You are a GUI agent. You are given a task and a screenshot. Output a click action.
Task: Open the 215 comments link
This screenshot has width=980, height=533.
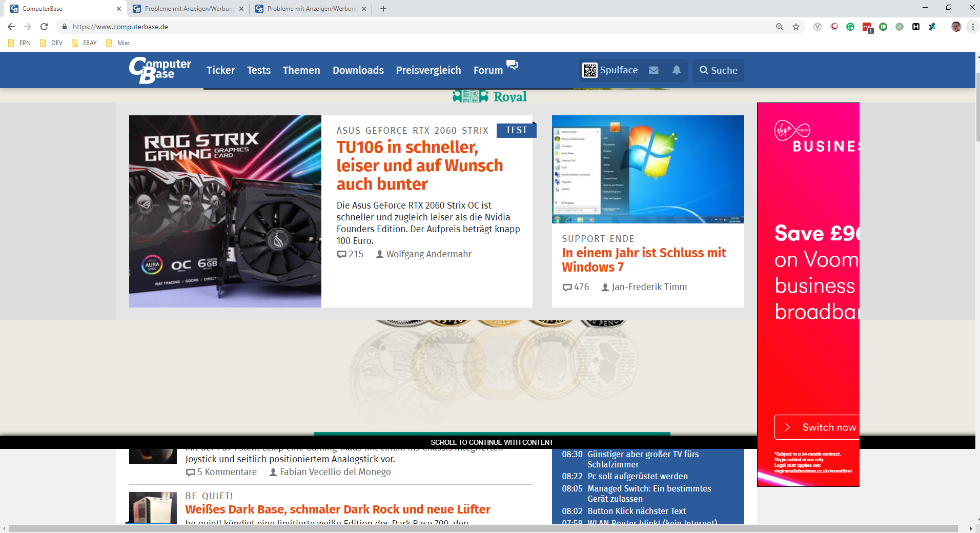[350, 254]
